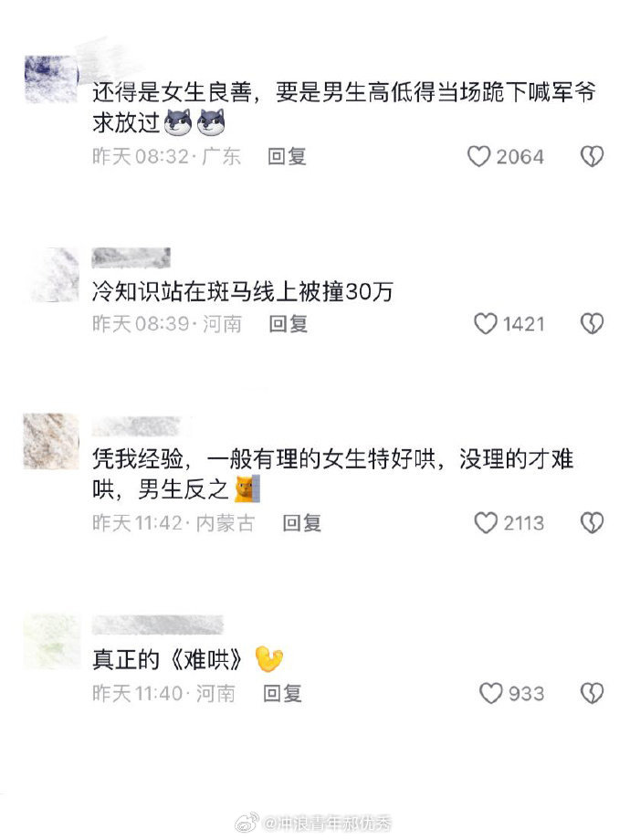Tap heart icon beside 2113 likes
Image resolution: width=630 pixels, height=840 pixels.
pyautogui.click(x=486, y=523)
